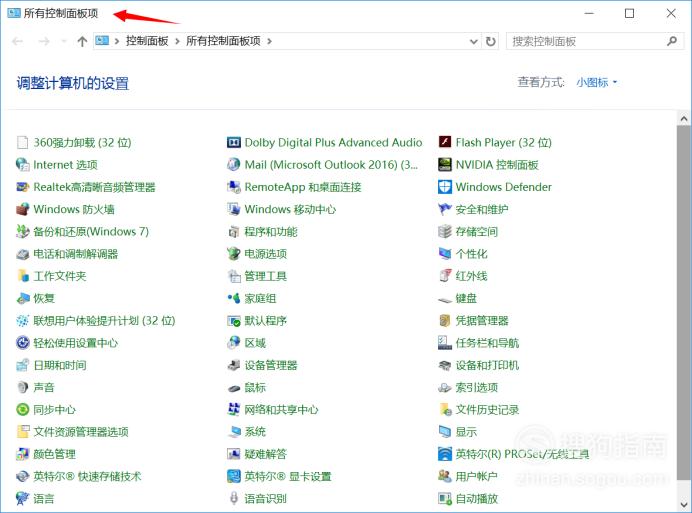
Task: Click the forward navigation arrow
Action: tap(44, 41)
